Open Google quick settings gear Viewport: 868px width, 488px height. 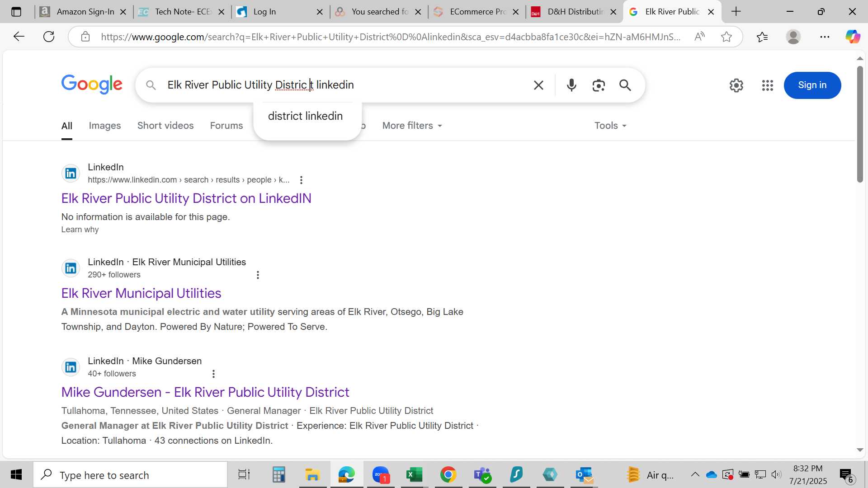pyautogui.click(x=736, y=85)
